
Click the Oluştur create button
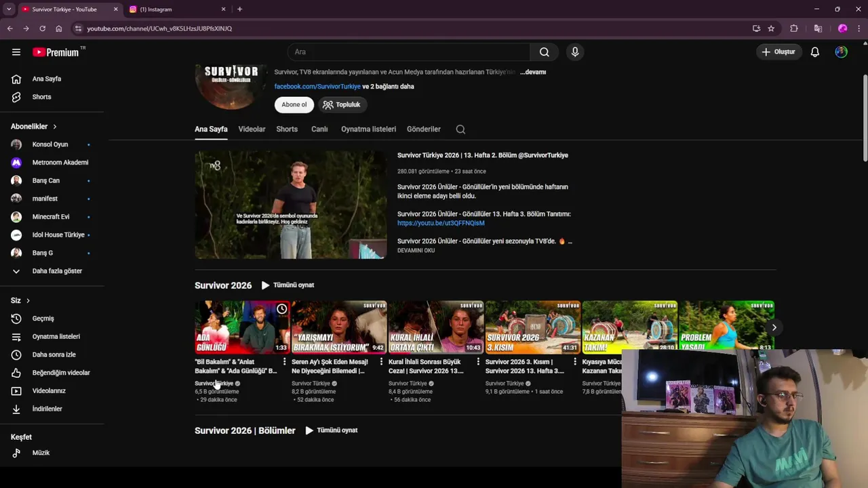pyautogui.click(x=778, y=52)
